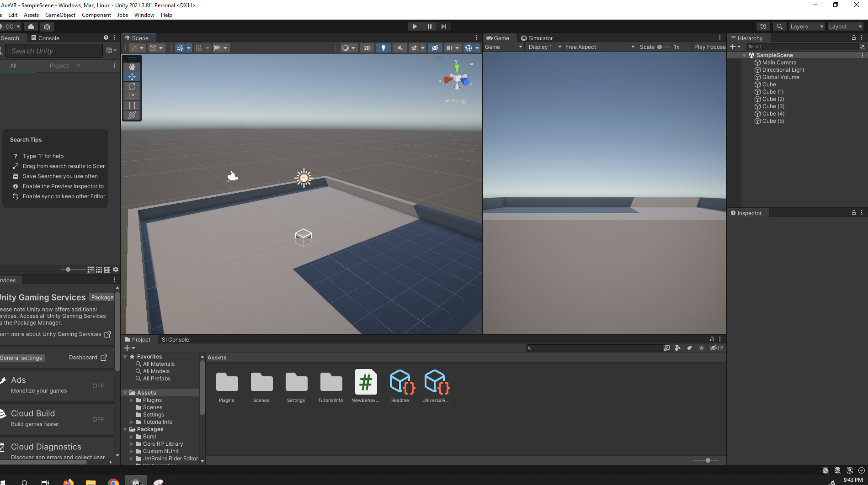Open the Cloud services icon
Image resolution: width=868 pixels, height=485 pixels.
click(31, 26)
